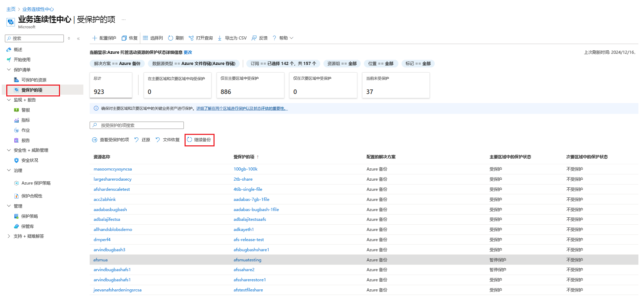Image resolution: width=644 pixels, height=304 pixels.
Task: Collapse the 安全性 + 威胁管理 section
Action: pyautogui.click(x=9, y=150)
